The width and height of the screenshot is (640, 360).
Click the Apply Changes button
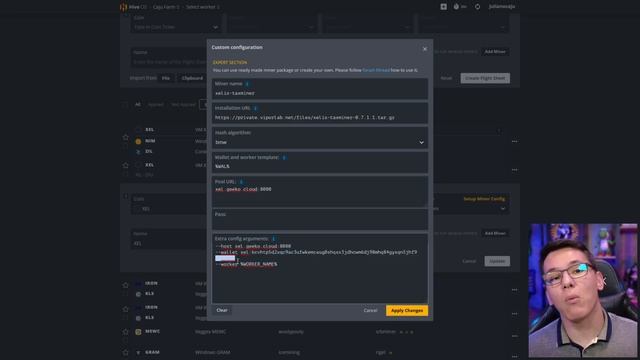pyautogui.click(x=407, y=311)
